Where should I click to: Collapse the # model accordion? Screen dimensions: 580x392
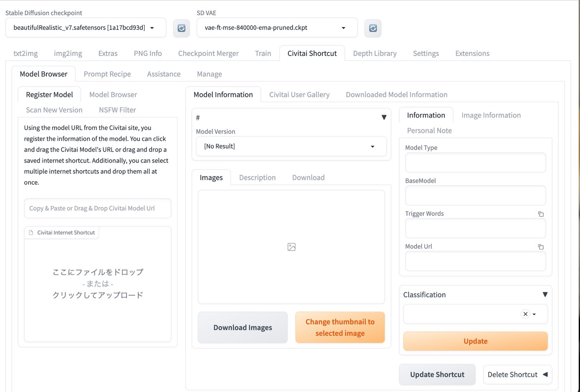384,118
